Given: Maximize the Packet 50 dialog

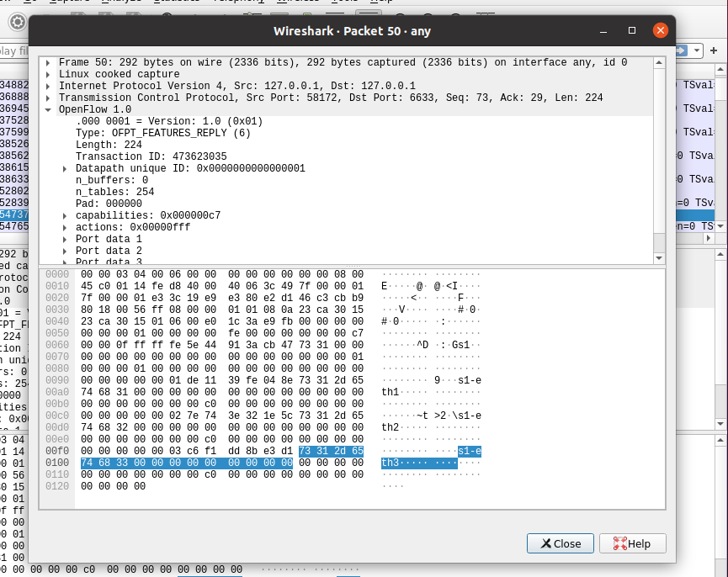Looking at the screenshot, I should tap(632, 30).
